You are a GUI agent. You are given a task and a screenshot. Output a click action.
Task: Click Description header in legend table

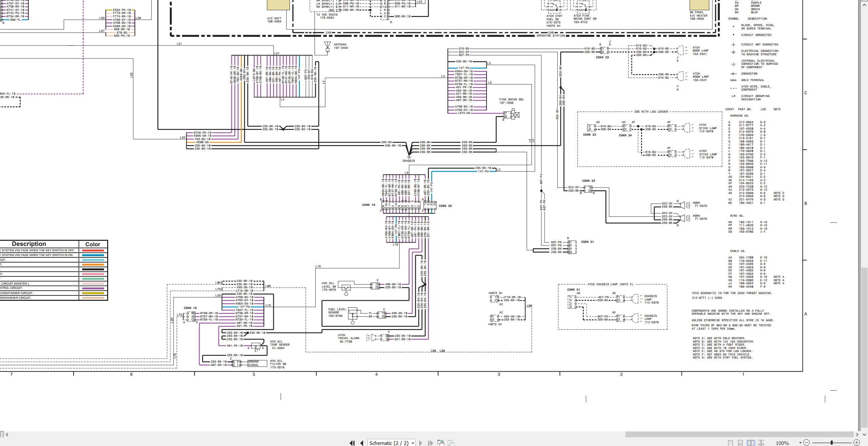[29, 244]
